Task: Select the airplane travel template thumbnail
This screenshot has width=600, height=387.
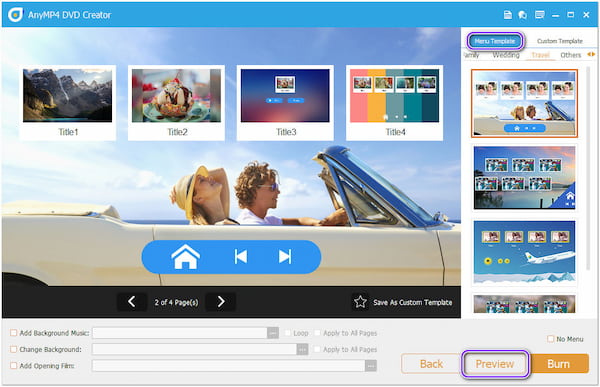Action: point(524,252)
